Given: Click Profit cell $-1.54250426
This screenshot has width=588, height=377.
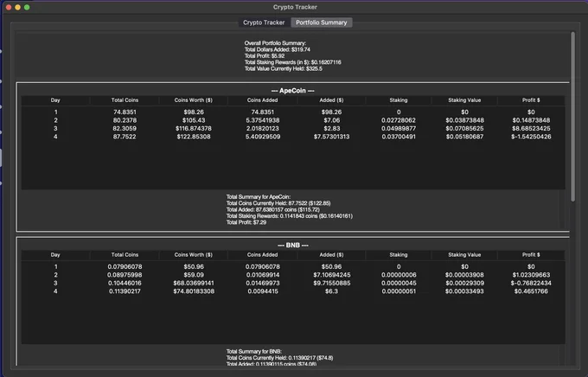Looking at the screenshot, I should coord(531,137).
